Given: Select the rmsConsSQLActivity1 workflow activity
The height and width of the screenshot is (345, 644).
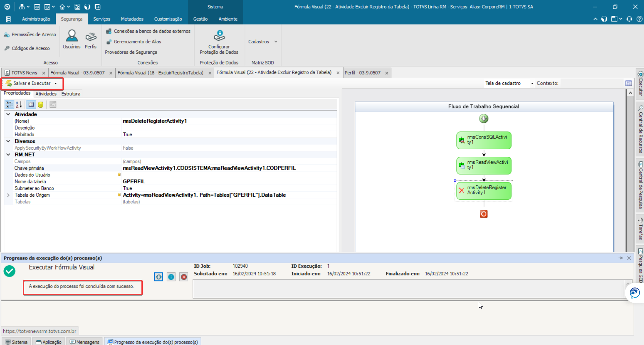Looking at the screenshot, I should tap(484, 140).
